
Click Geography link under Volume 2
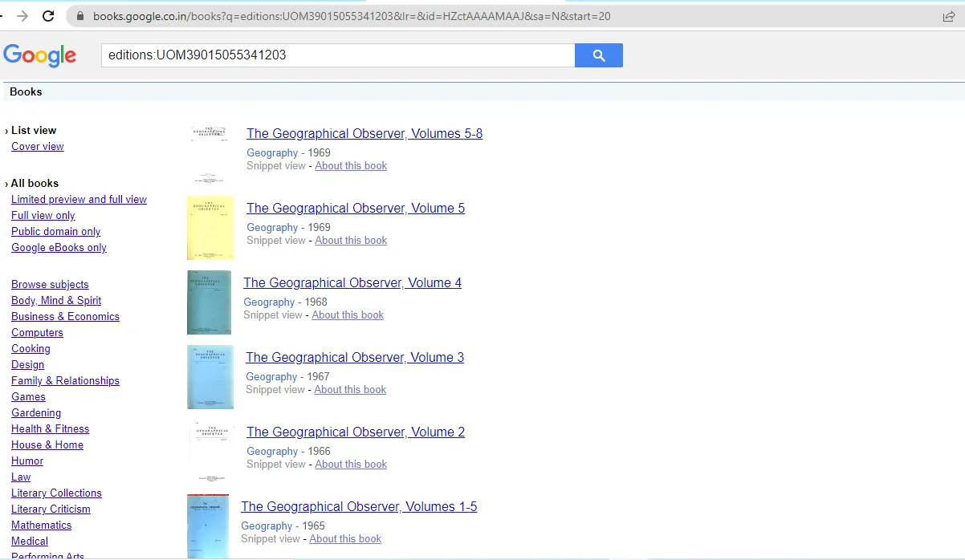tap(272, 452)
